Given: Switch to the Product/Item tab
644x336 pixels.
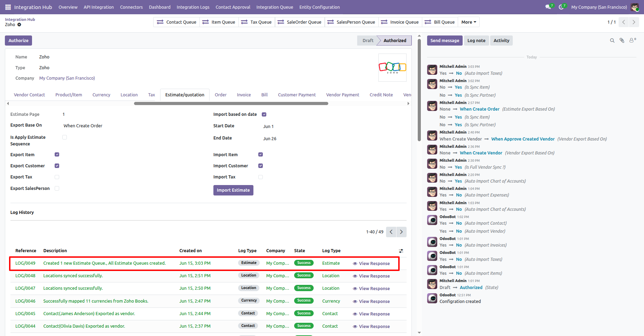Looking at the screenshot, I should pyautogui.click(x=69, y=95).
